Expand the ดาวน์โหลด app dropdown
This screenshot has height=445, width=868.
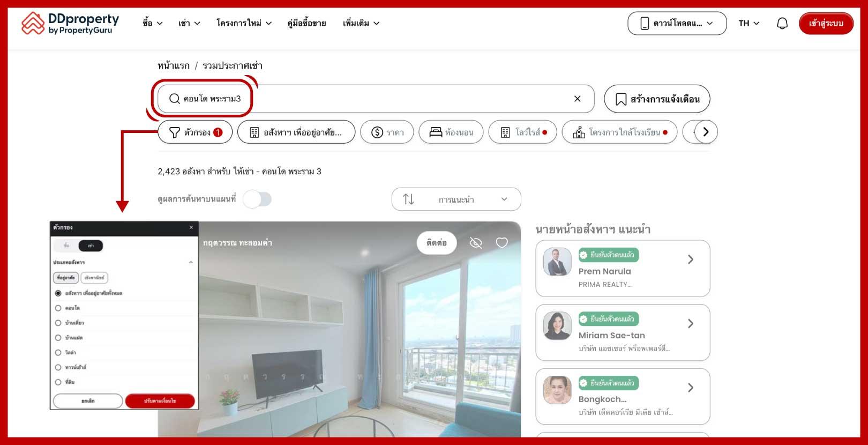point(677,24)
